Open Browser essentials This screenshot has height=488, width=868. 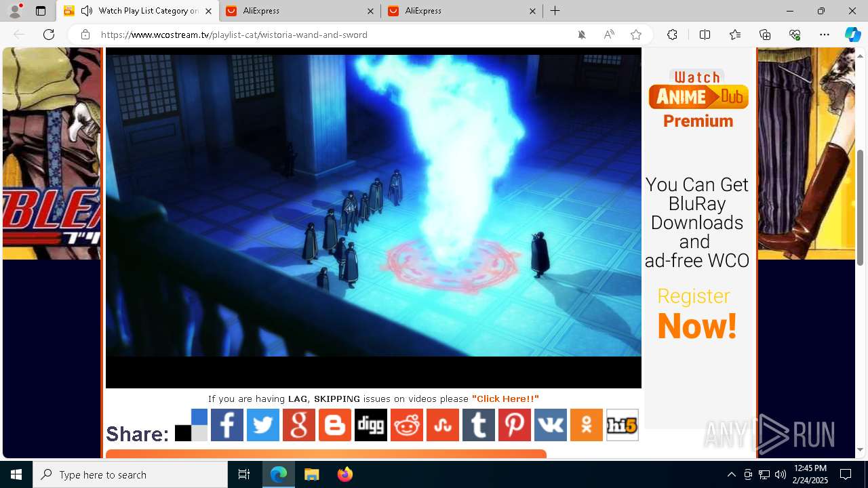point(795,35)
